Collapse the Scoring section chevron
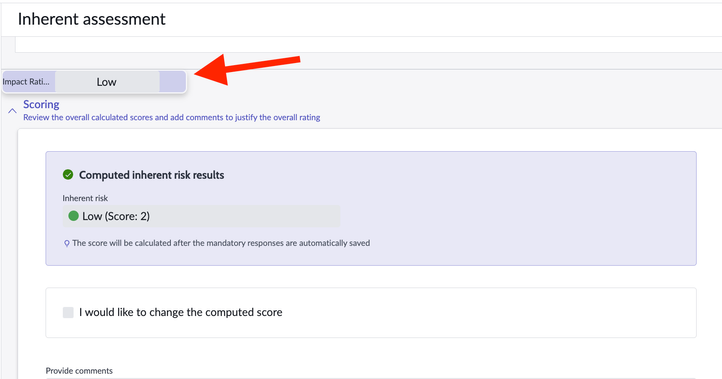This screenshot has height=379, width=722. (x=12, y=111)
